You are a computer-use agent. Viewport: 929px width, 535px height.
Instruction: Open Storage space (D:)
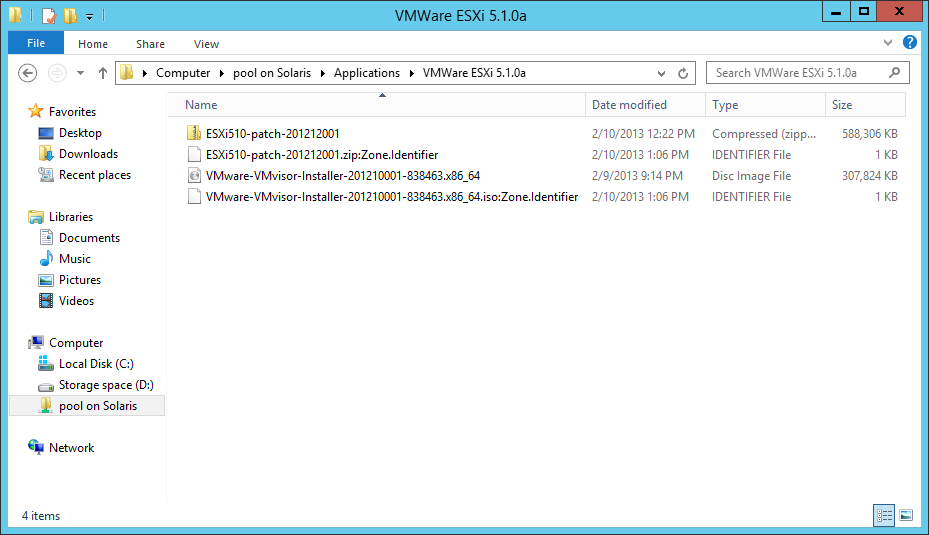point(106,385)
